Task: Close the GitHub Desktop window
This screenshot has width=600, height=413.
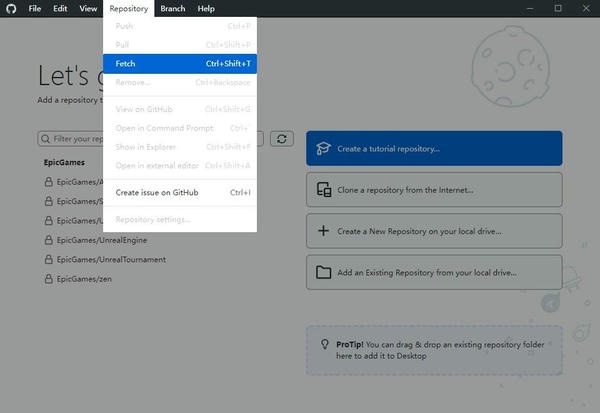Action: tap(586, 8)
